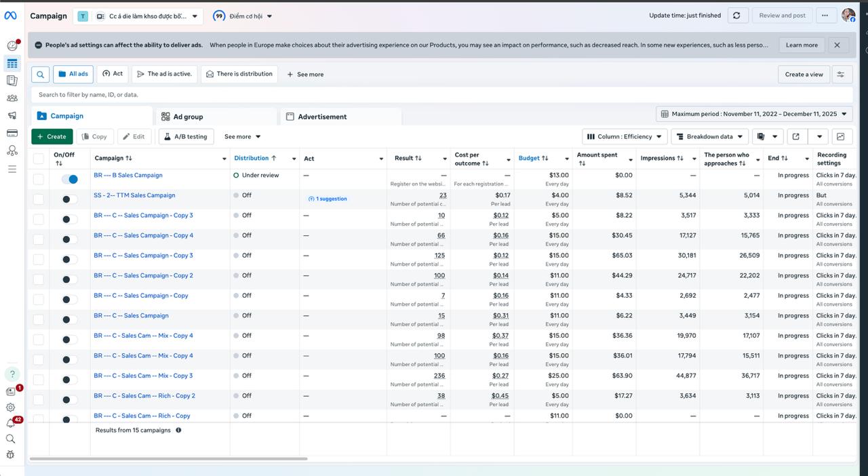Screen dimensions: 868x476
Task: Click the Meta logo icon
Action: pos(11,16)
